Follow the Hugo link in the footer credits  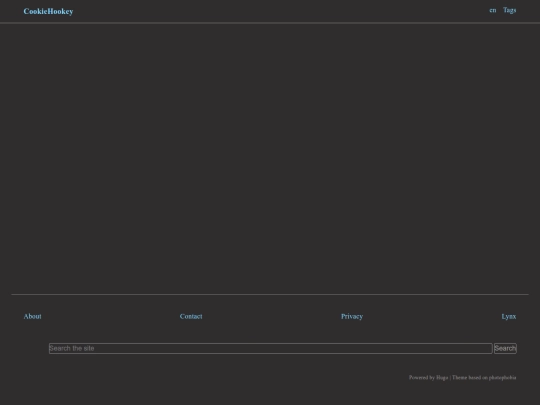[x=442, y=377]
